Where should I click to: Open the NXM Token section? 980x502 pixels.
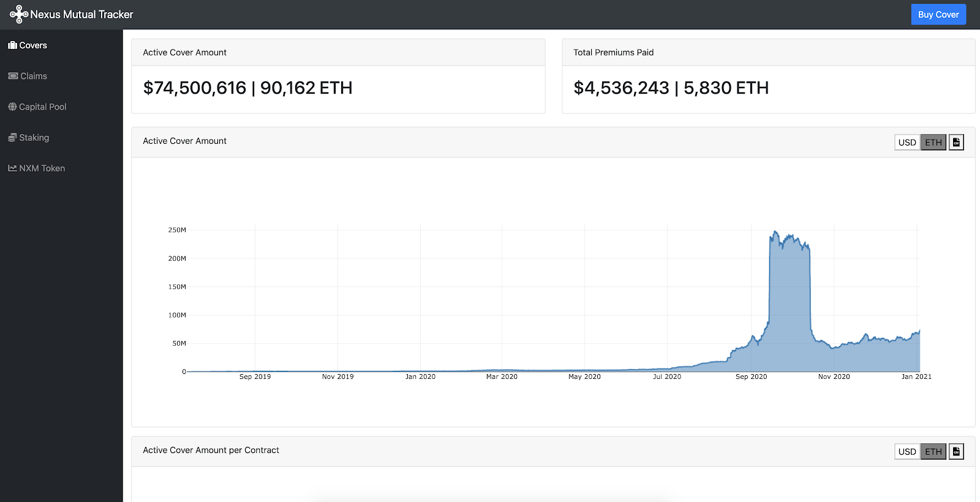pyautogui.click(x=36, y=168)
